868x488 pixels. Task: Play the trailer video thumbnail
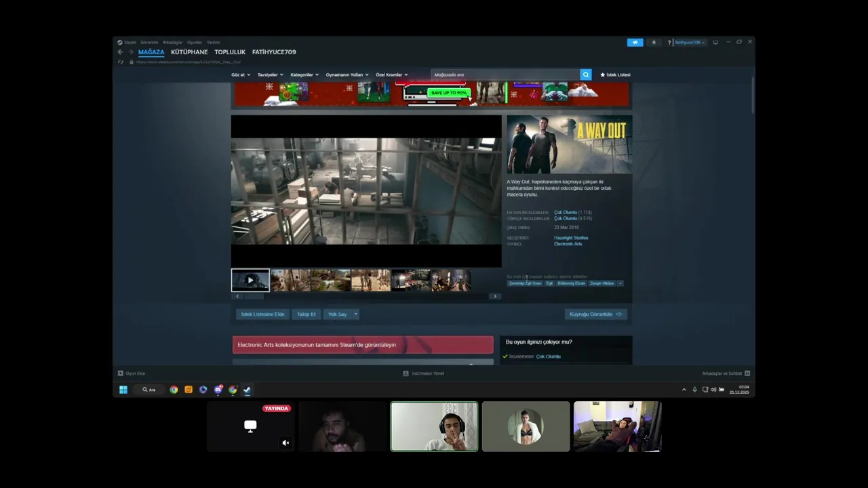[250, 280]
